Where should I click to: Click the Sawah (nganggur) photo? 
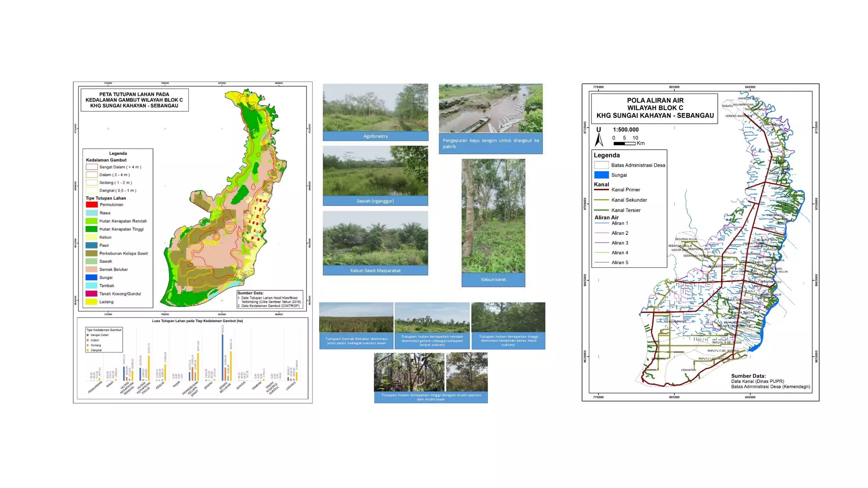point(375,171)
